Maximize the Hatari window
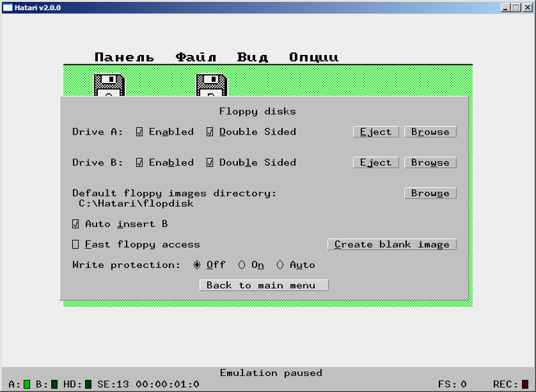 [x=516, y=7]
